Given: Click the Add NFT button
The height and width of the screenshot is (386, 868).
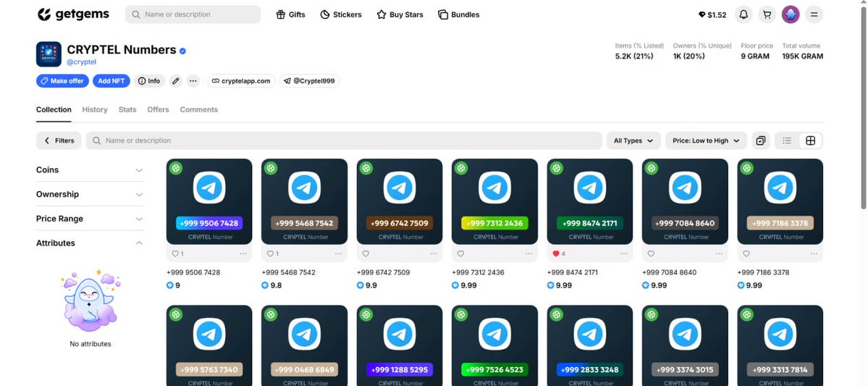Looking at the screenshot, I should pos(111,81).
